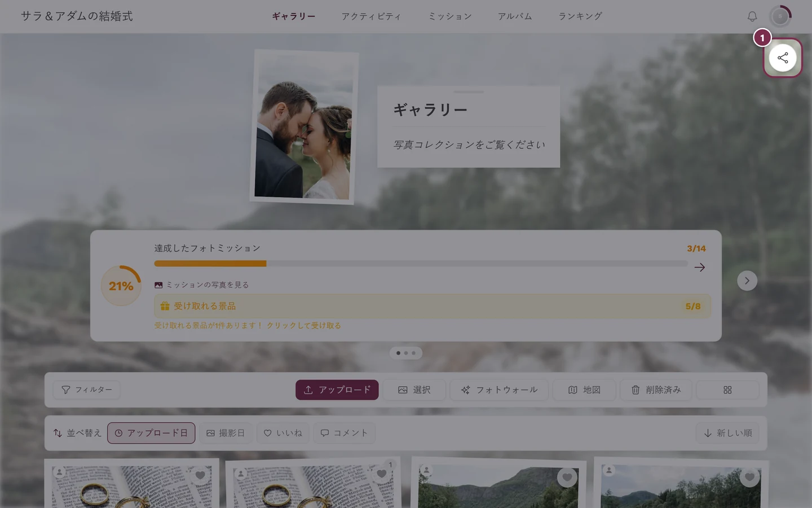The width and height of the screenshot is (812, 508).
Task: Click uploader avatar on the first photo
Action: tap(60, 472)
